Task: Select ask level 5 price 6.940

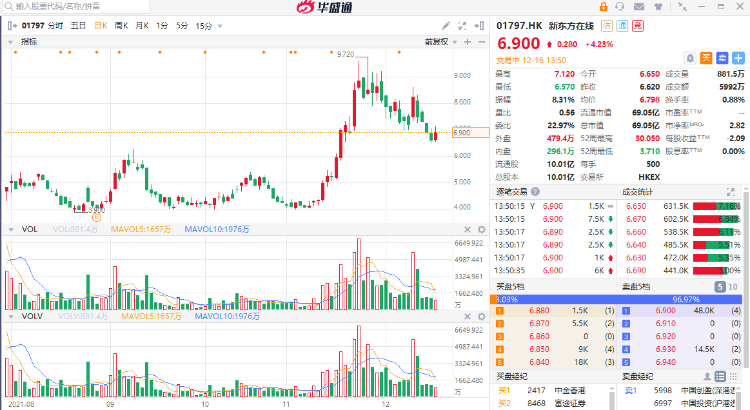Action: 665,362
